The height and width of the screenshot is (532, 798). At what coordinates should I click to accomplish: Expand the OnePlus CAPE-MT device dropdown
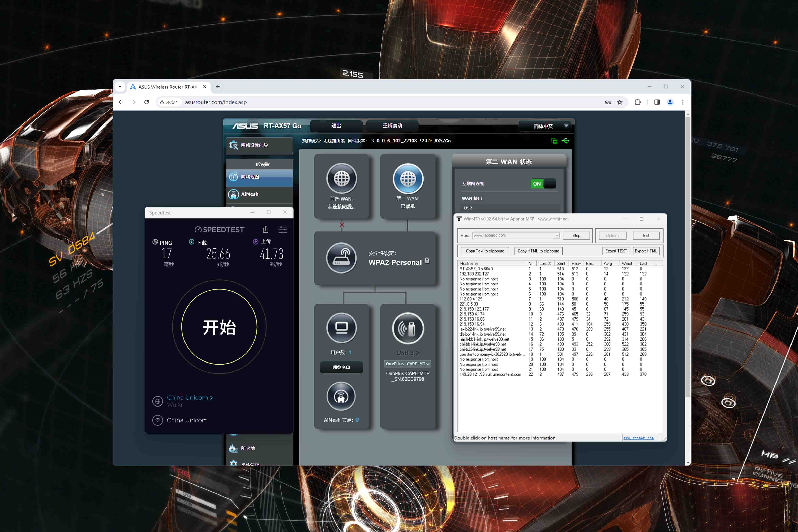point(408,364)
